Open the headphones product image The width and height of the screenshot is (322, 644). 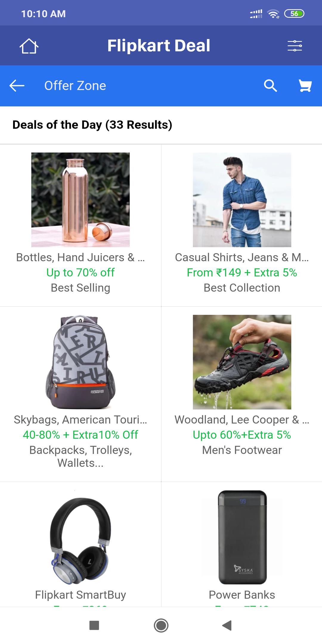point(80,537)
